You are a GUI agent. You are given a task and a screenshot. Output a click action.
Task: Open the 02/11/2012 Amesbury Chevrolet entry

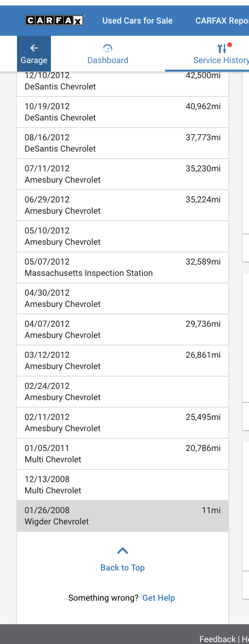(123, 423)
